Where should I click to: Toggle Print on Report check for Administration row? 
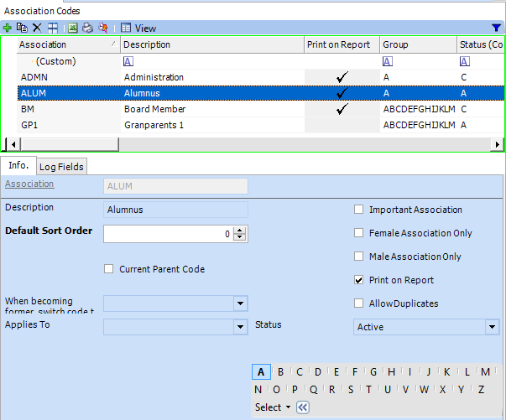[342, 77]
